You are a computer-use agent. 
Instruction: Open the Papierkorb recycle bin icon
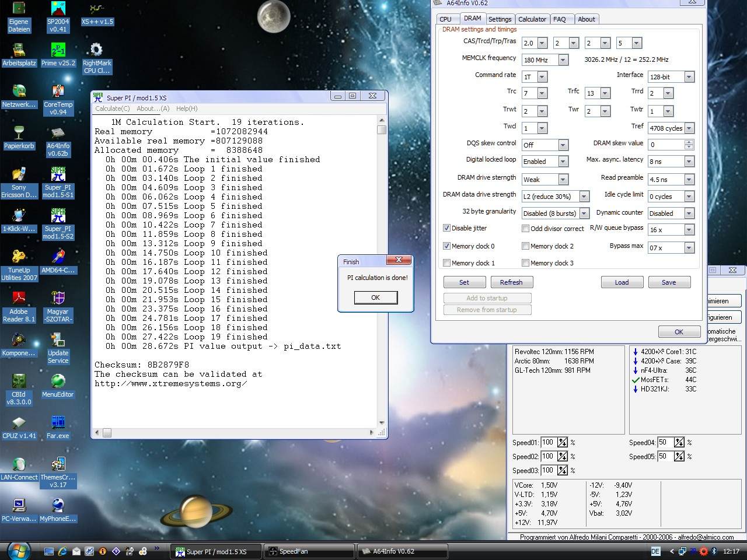[19, 137]
